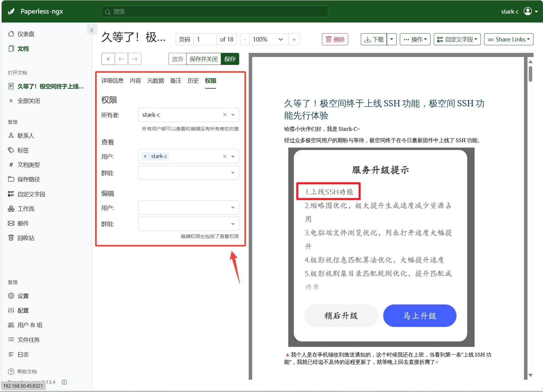Open the 标签 tags page
Image resolution: width=543 pixels, height=392 pixels.
tap(18, 150)
